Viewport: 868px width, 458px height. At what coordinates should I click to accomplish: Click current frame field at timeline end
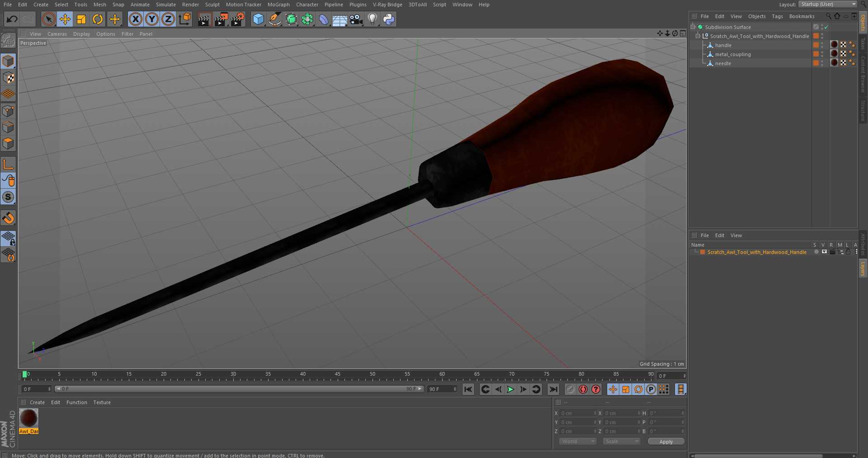point(672,376)
